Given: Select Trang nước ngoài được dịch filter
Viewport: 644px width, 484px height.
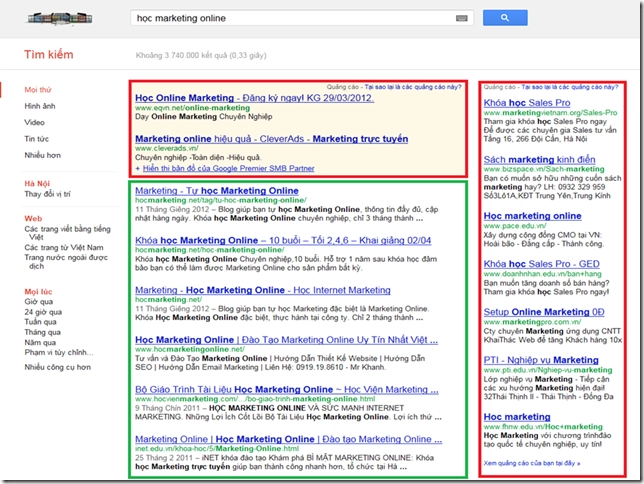Looking at the screenshot, I should 66,262.
